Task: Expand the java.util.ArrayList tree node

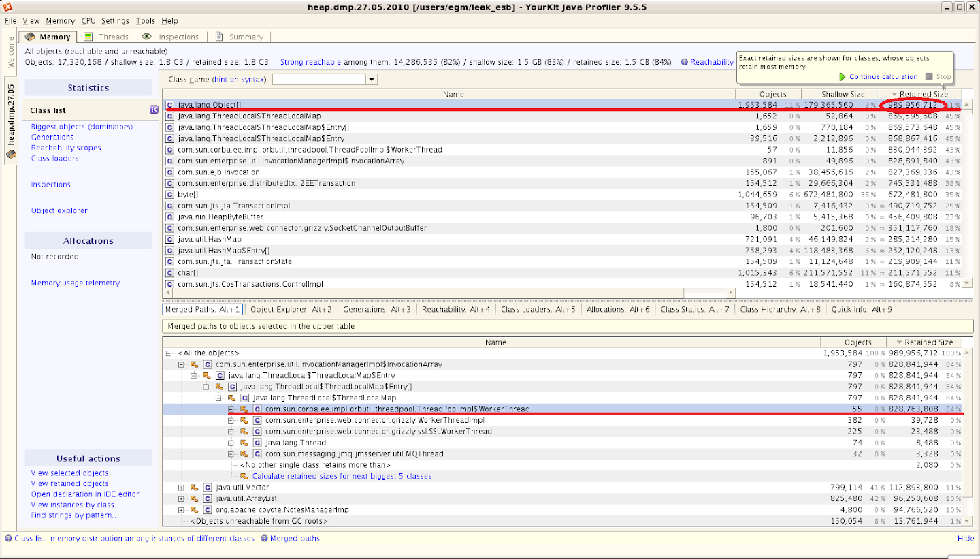Action: point(182,498)
